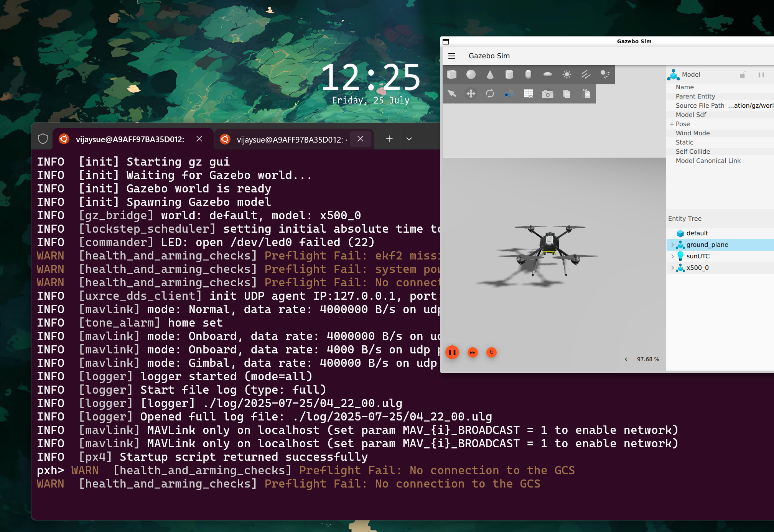Open the Gazebo Sim hamburger menu
This screenshot has width=774, height=532.
452,56
